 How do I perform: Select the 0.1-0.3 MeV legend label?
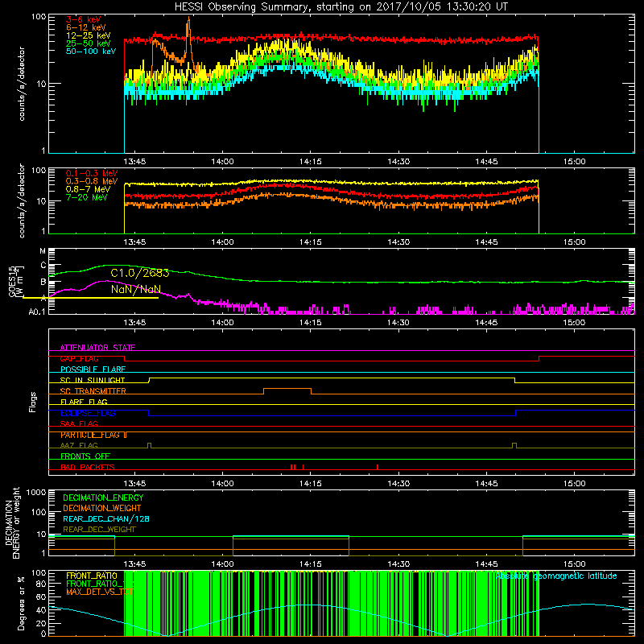(92, 173)
